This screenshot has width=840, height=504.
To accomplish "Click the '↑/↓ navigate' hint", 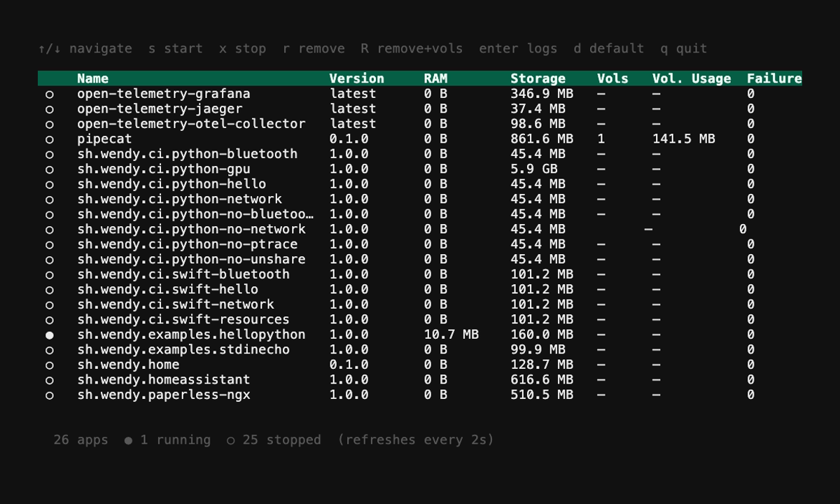I will click(85, 49).
